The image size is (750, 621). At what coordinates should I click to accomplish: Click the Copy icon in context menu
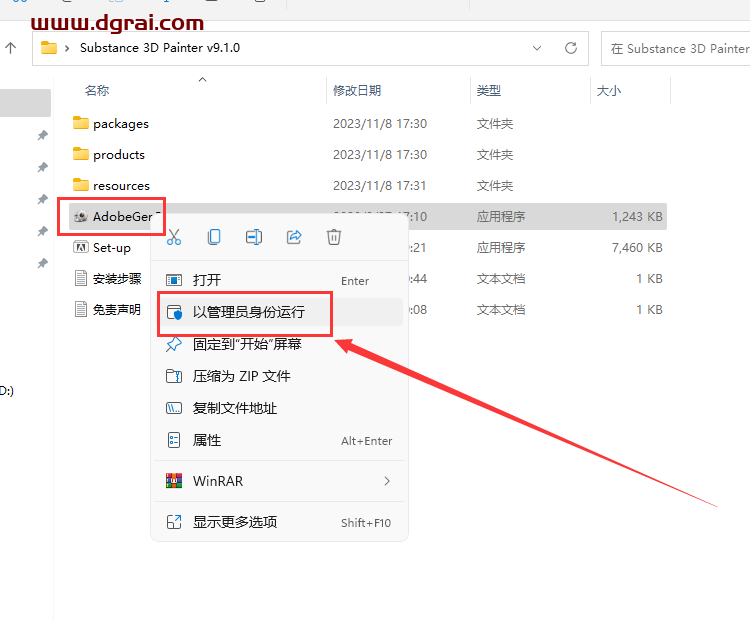tap(214, 237)
